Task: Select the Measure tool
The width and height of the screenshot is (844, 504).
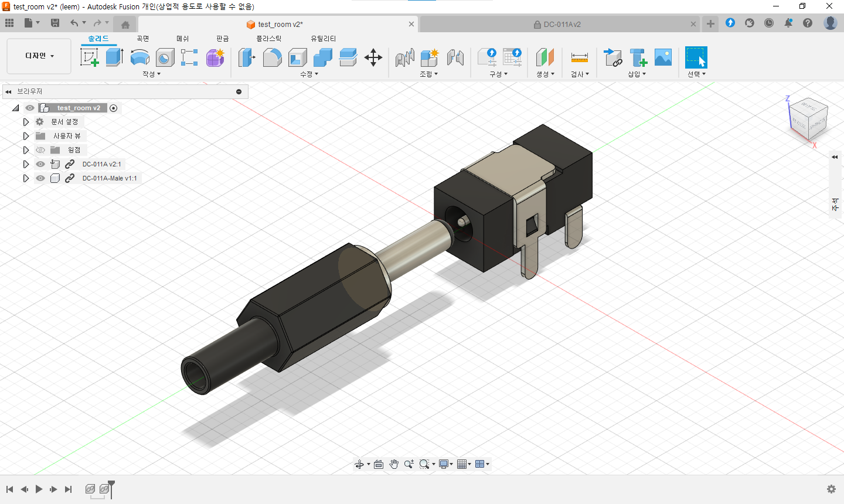Action: [579, 57]
